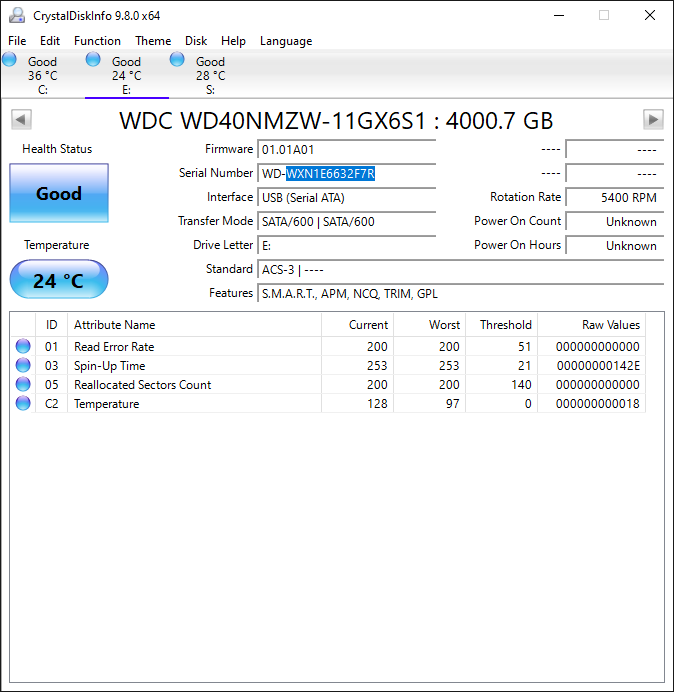This screenshot has width=674, height=692.
Task: Click the Power On Hours label
Action: coord(517,245)
